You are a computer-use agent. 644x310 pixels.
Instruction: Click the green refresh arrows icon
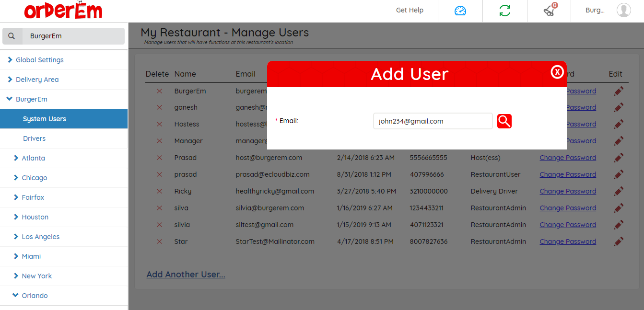(504, 11)
